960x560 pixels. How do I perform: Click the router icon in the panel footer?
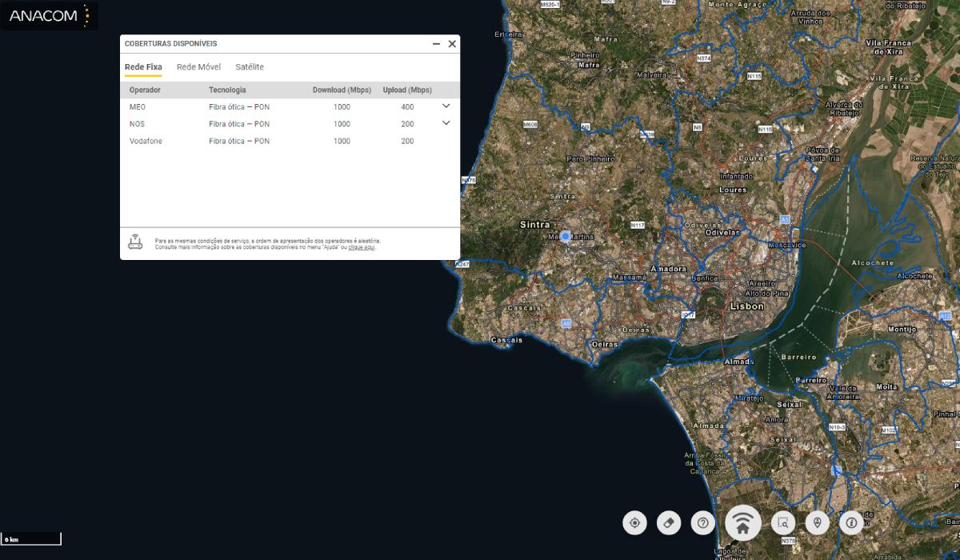135,242
